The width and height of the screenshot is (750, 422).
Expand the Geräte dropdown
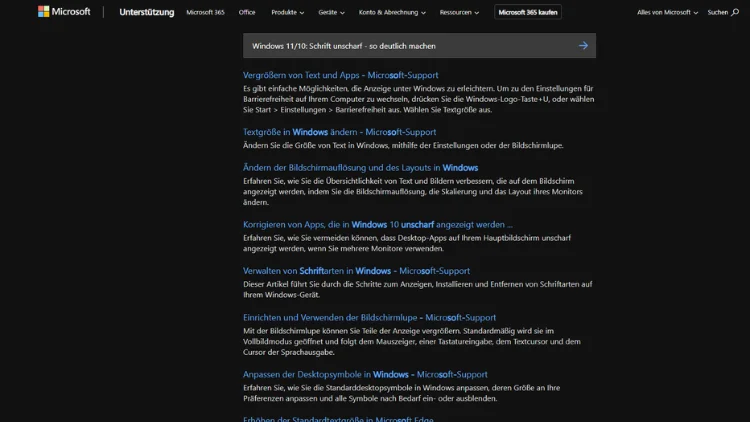[x=331, y=12]
